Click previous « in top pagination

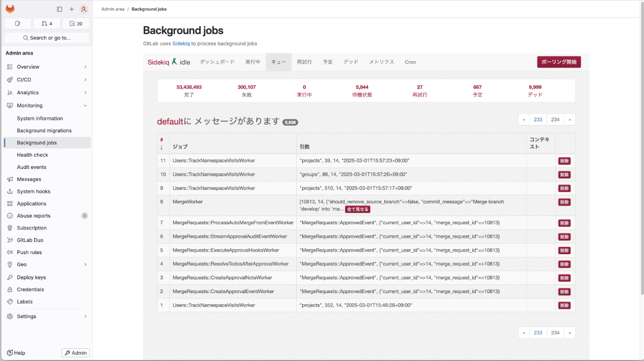click(524, 119)
